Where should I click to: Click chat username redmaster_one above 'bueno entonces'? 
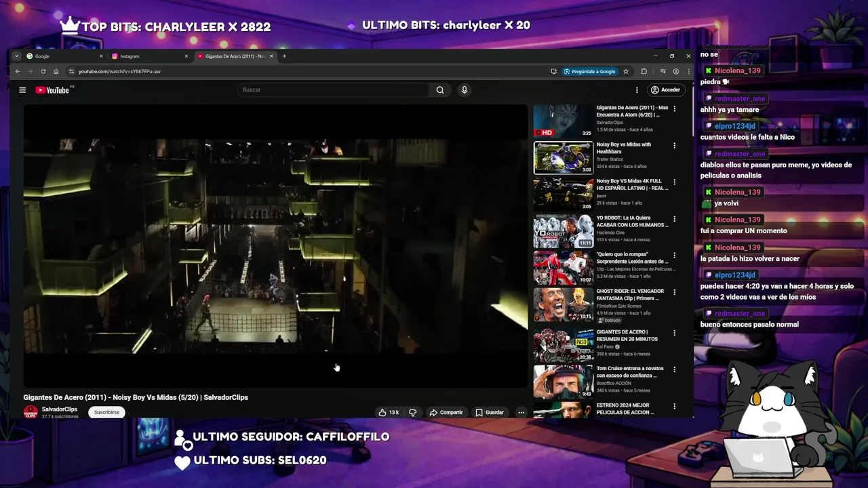[739, 313]
